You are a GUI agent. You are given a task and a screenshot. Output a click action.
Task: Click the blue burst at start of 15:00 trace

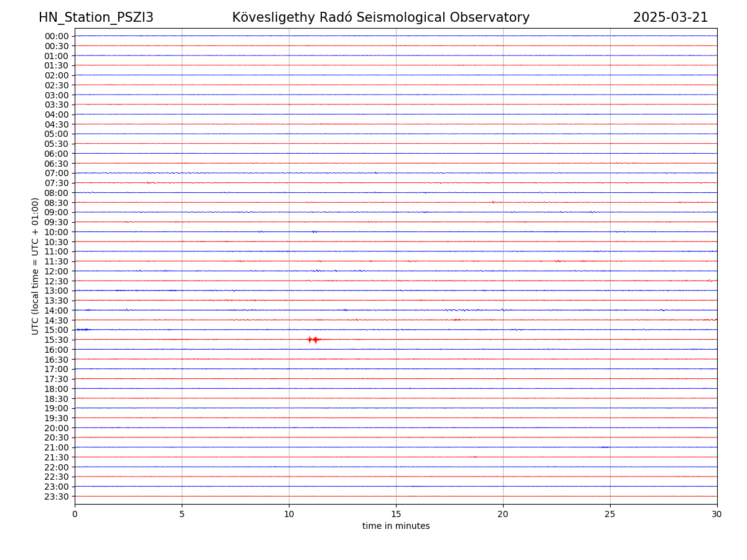82,329
